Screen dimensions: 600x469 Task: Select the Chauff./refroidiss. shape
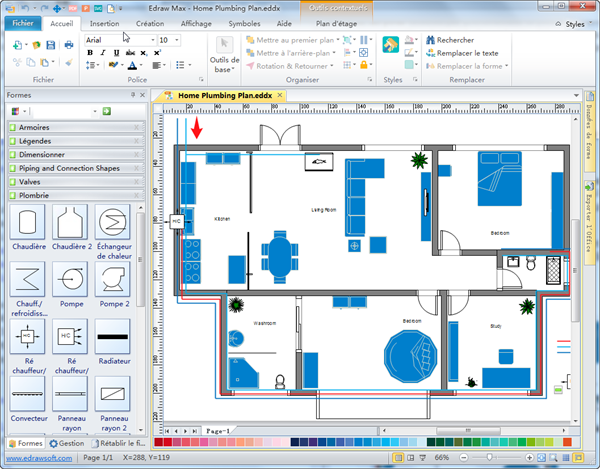(x=28, y=279)
